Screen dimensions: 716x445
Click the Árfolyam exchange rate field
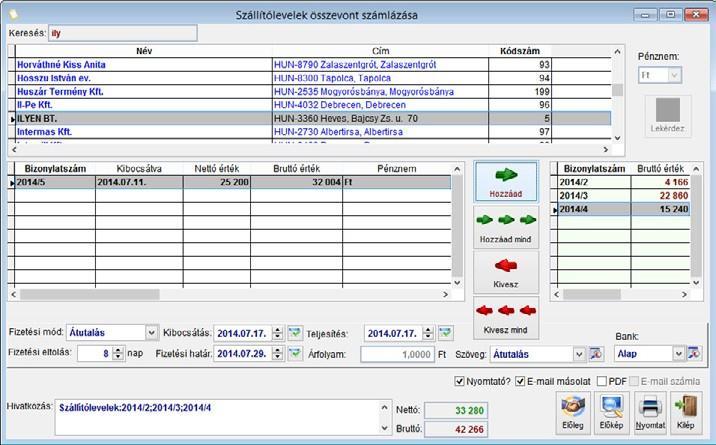pyautogui.click(x=397, y=354)
